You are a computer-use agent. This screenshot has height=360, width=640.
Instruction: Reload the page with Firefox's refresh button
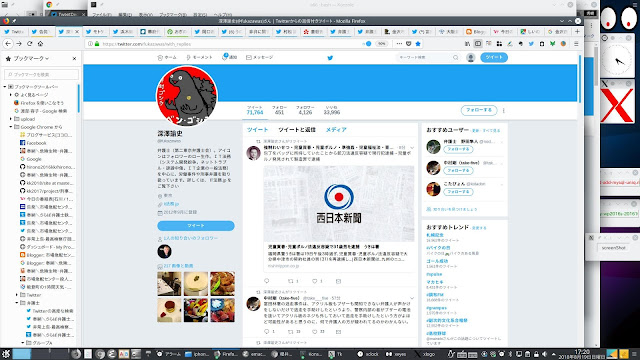click(29, 44)
